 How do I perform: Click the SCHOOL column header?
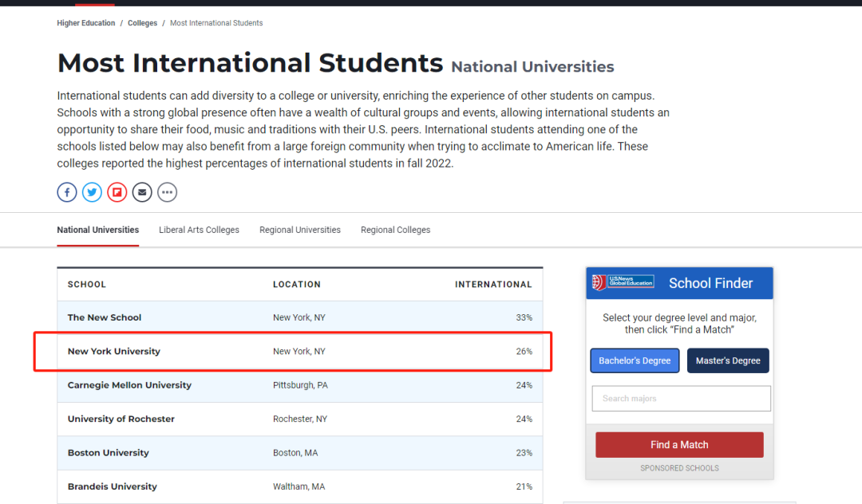[x=87, y=285]
